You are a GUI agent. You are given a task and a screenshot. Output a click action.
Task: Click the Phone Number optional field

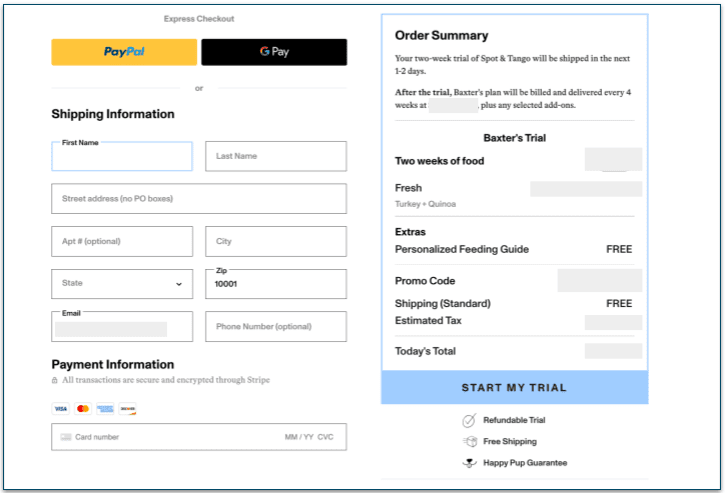[276, 327]
